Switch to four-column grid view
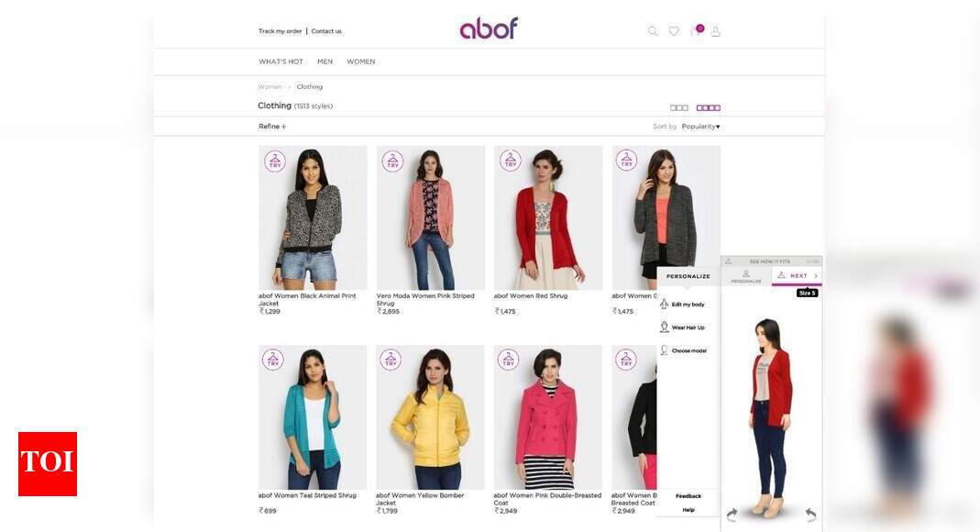 (708, 108)
